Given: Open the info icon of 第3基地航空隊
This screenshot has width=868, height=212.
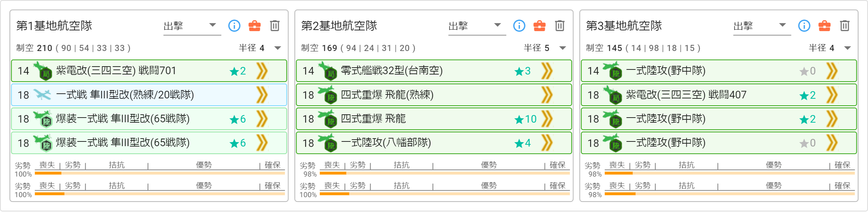Looking at the screenshot, I should click(x=804, y=26).
